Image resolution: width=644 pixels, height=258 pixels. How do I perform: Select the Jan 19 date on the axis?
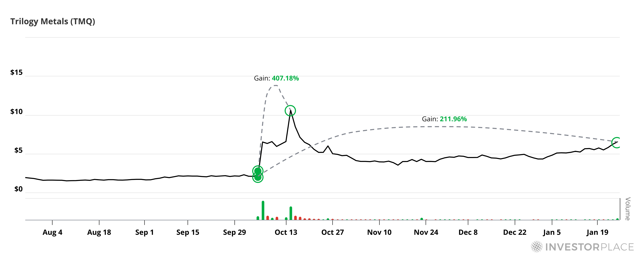point(597,232)
